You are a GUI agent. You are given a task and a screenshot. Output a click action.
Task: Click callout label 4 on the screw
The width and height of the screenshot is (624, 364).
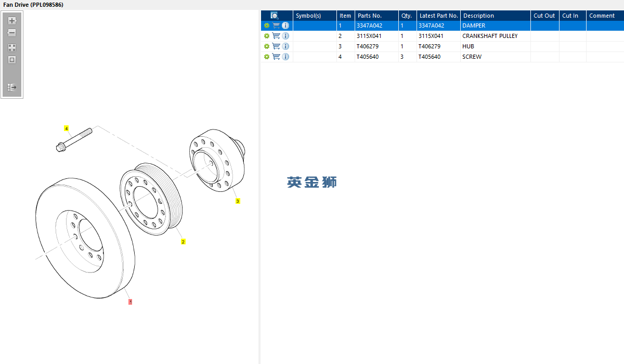click(x=67, y=128)
